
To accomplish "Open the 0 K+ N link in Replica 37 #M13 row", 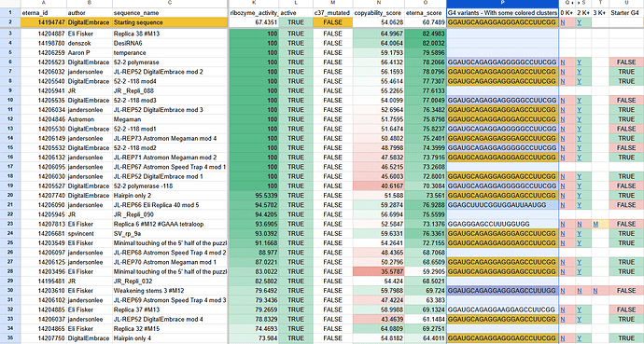I will point(562,310).
